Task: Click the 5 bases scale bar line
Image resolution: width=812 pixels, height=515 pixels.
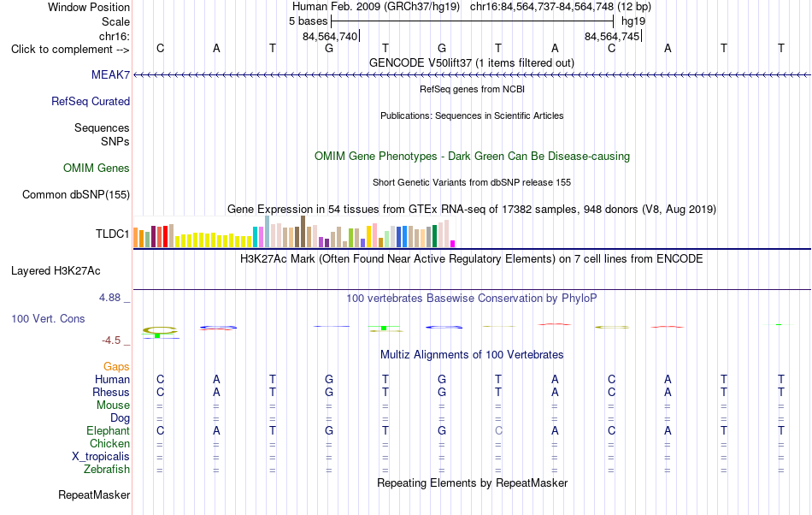Action: [473, 21]
